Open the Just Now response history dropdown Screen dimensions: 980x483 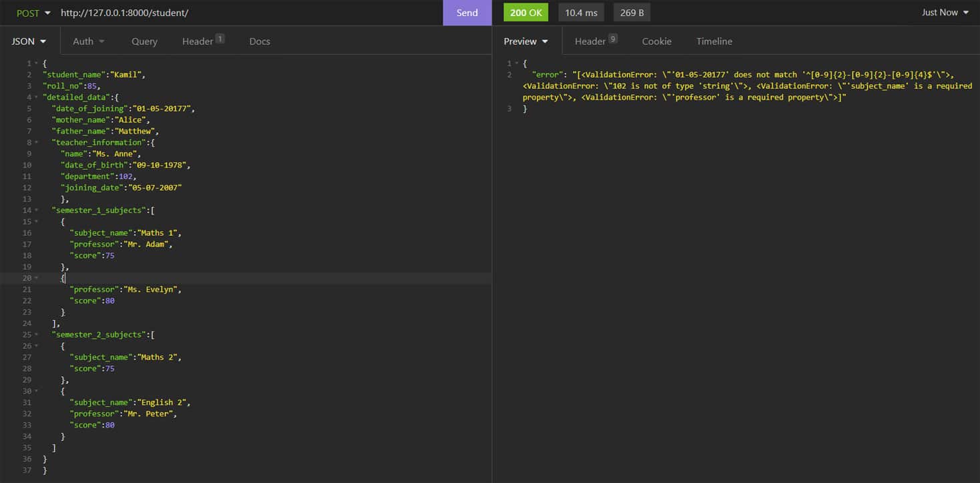point(945,13)
